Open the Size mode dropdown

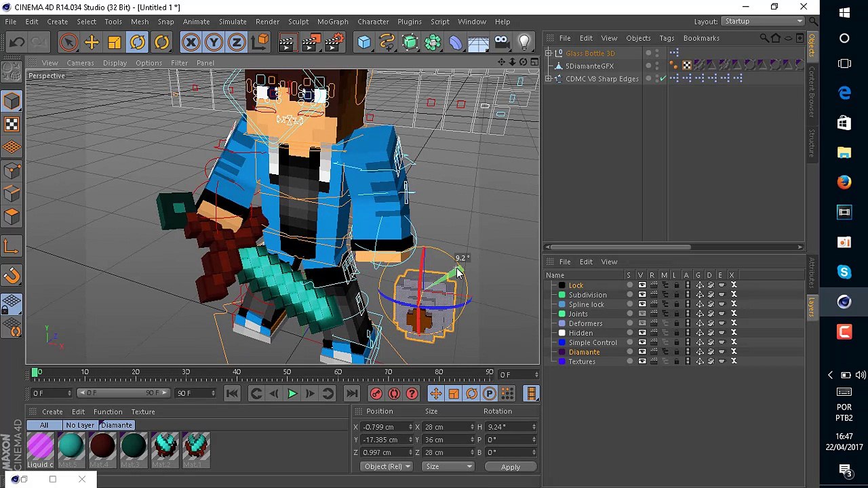[x=448, y=466]
